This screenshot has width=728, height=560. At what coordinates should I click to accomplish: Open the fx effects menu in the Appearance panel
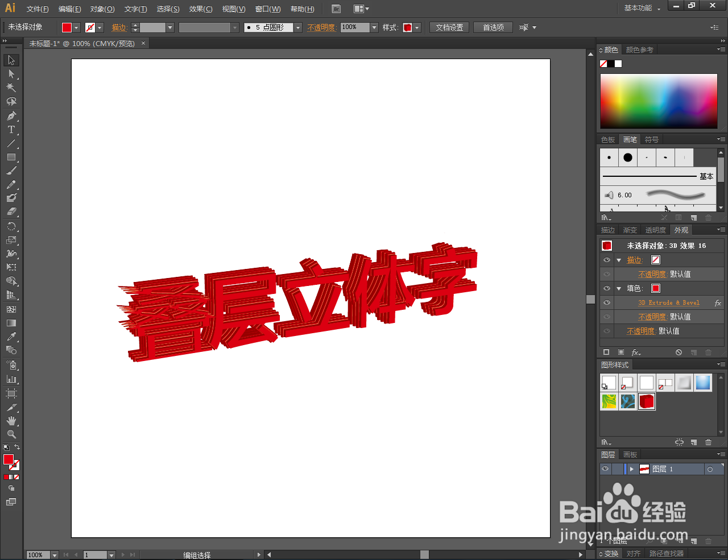[x=636, y=352]
